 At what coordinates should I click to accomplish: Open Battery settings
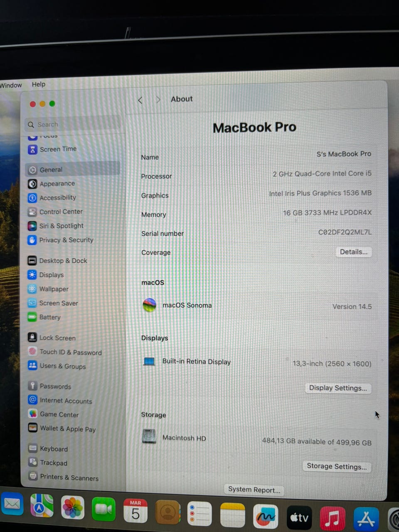point(44,317)
